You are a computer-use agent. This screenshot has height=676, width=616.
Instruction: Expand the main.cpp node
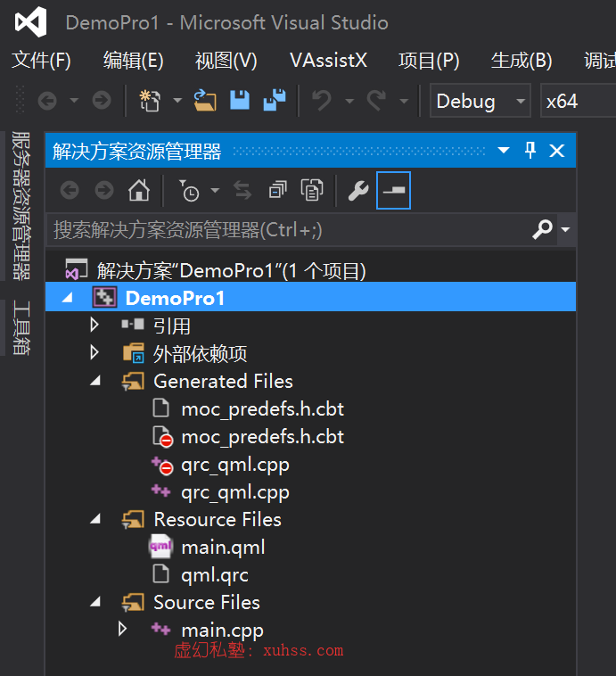[x=122, y=629]
